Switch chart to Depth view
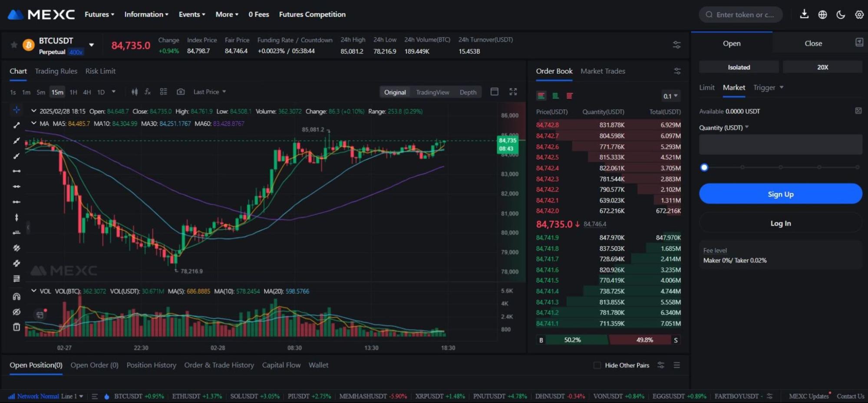This screenshot has height=403, width=868. tap(468, 92)
